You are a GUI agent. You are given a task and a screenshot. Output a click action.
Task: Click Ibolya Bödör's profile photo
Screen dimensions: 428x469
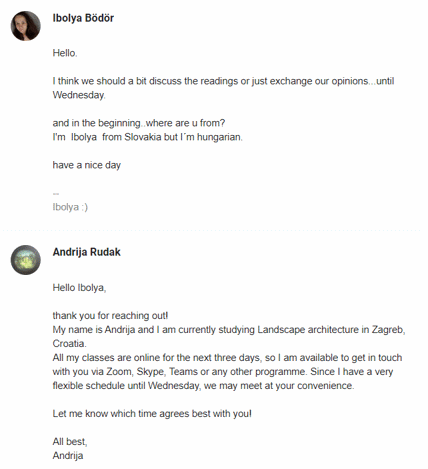pyautogui.click(x=26, y=26)
